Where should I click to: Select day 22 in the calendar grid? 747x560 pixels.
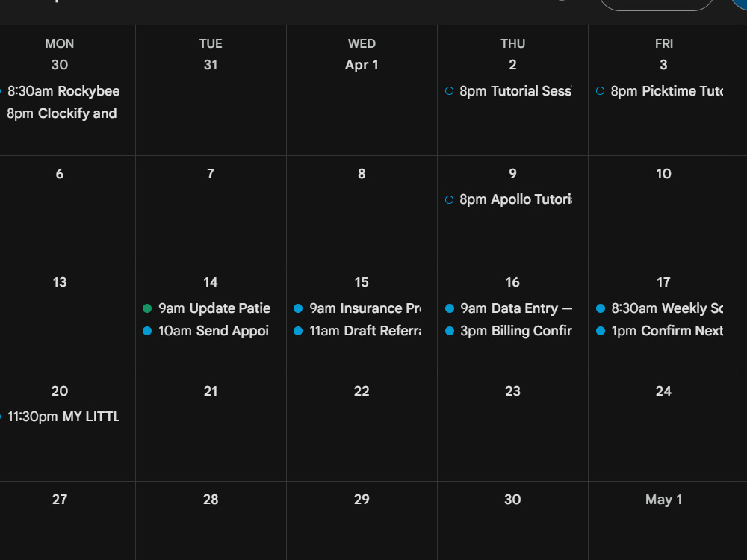click(362, 391)
